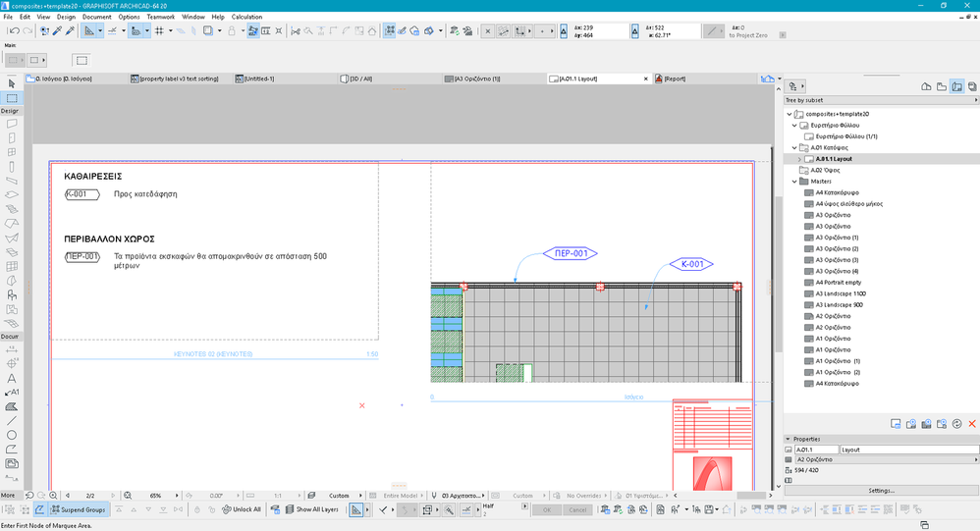Screen dimensions: 980x531
Task: Click the Find and Select icon
Action: [44, 30]
